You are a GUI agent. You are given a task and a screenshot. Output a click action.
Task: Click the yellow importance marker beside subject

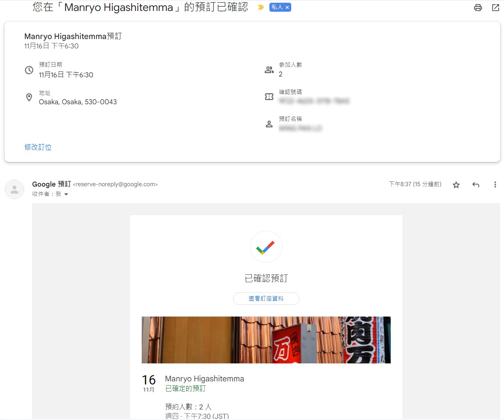coord(261,7)
